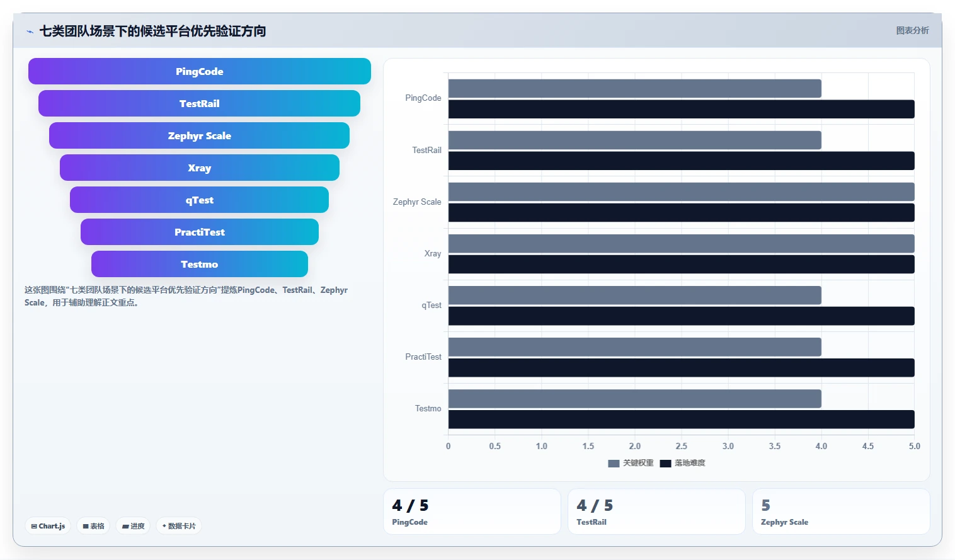Screen dimensions: 955x560
Task: Click the 表格 tag chip
Action: 93,526
